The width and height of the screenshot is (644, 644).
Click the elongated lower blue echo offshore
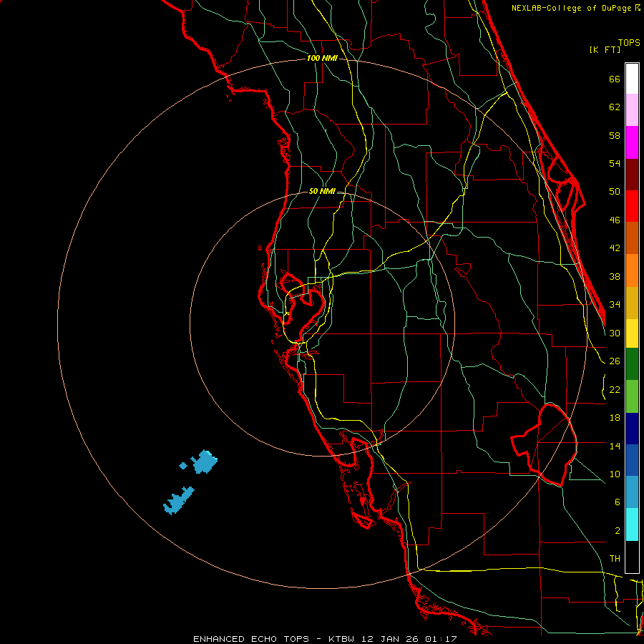coord(178,501)
